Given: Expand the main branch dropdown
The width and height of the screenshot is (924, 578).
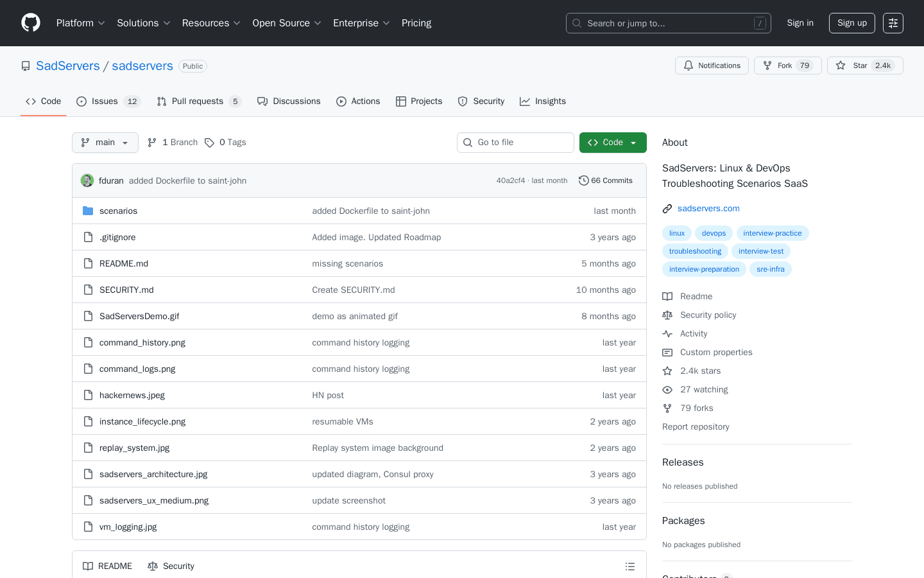Looking at the screenshot, I should pos(105,142).
